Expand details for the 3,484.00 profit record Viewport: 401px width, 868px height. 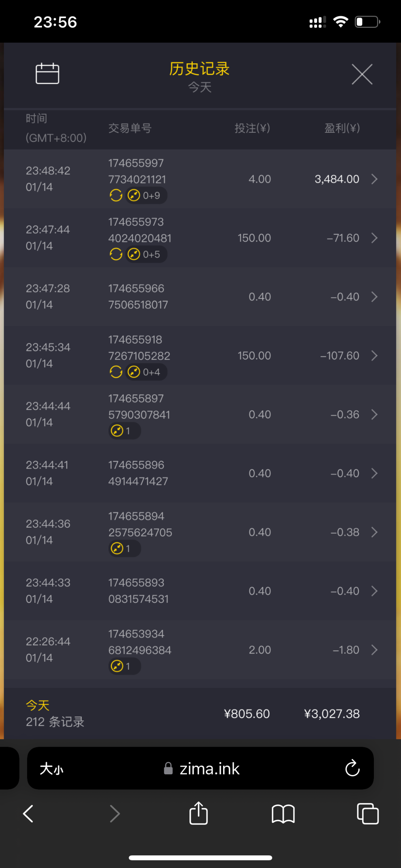click(x=375, y=179)
